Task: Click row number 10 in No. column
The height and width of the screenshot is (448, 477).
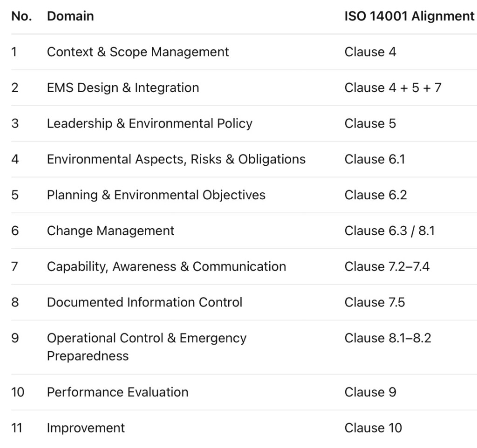Action: tap(18, 392)
